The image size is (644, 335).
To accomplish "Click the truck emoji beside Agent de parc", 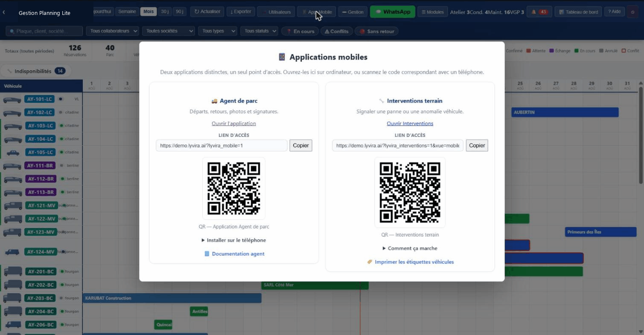I will click(214, 101).
